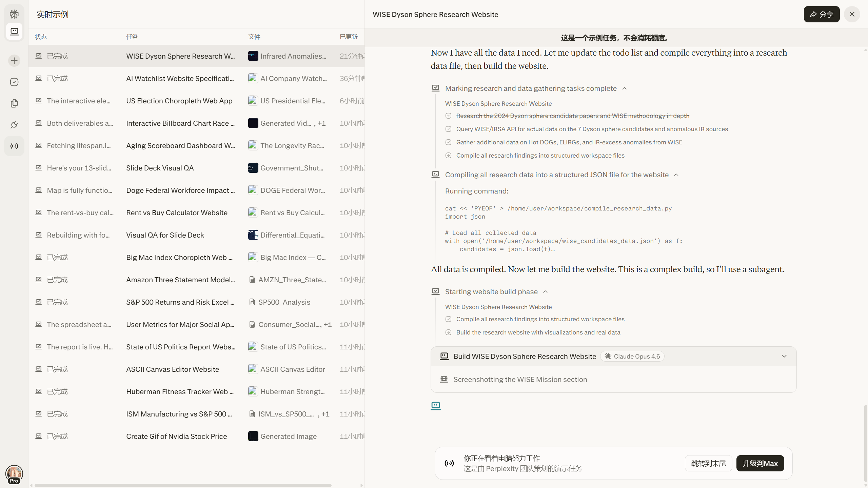Image resolution: width=868 pixels, height=488 pixels.
Task: Click SP500_Analysis file icon
Action: pos(252,302)
